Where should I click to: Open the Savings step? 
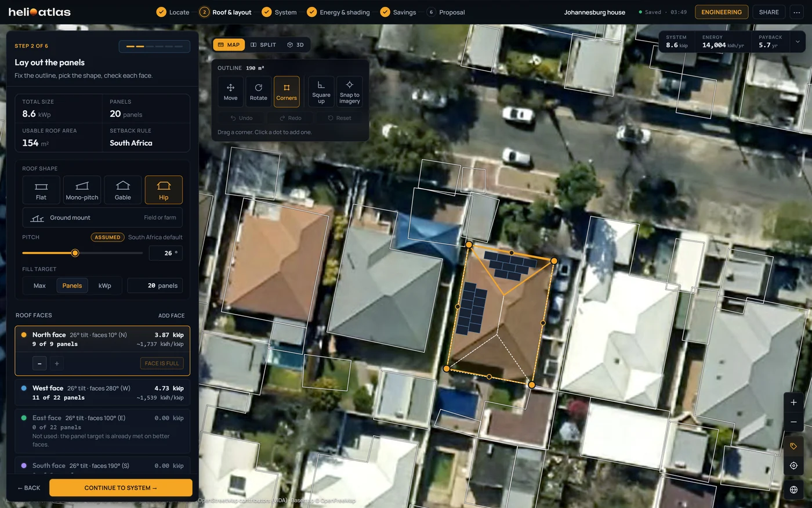tap(398, 12)
